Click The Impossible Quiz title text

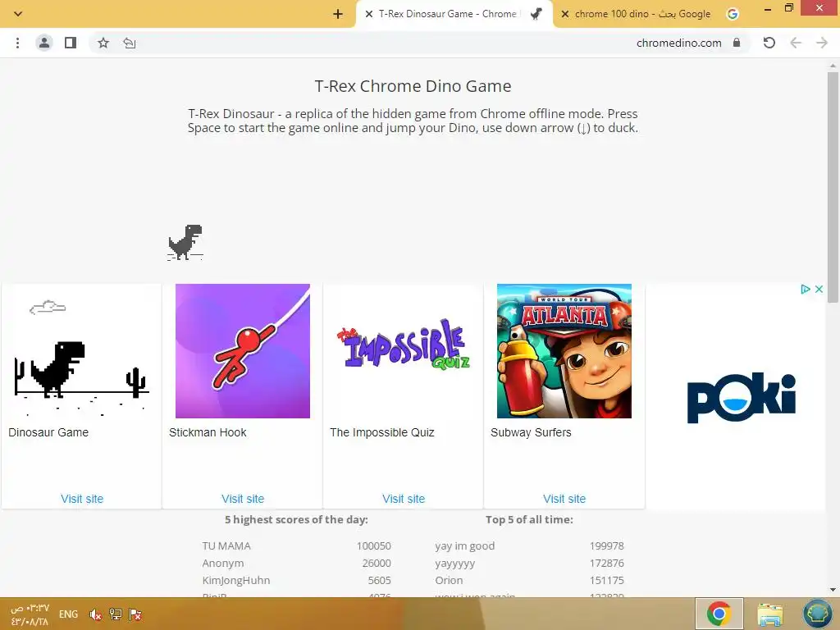pyautogui.click(x=382, y=432)
